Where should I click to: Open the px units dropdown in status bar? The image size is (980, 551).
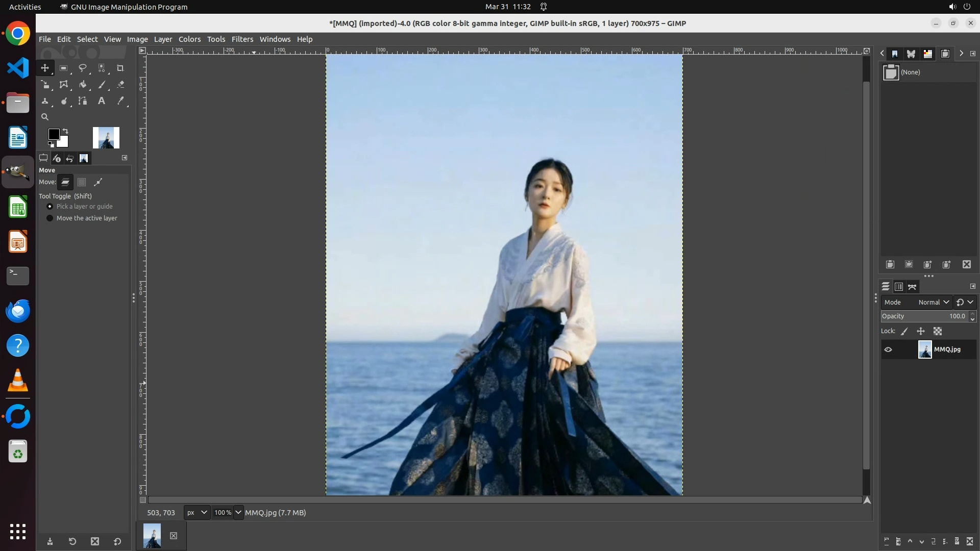tap(197, 513)
